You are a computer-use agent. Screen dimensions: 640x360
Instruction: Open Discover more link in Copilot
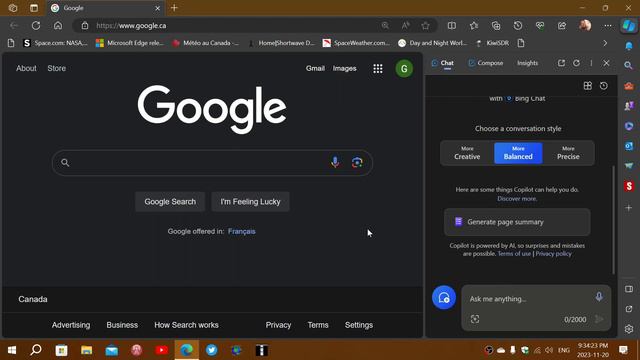click(x=517, y=199)
